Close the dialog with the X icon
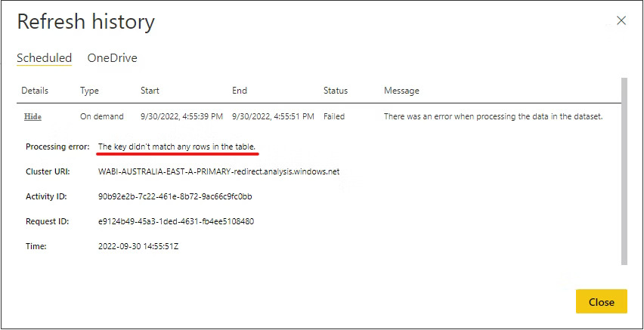This screenshot has width=644, height=330. point(621,21)
